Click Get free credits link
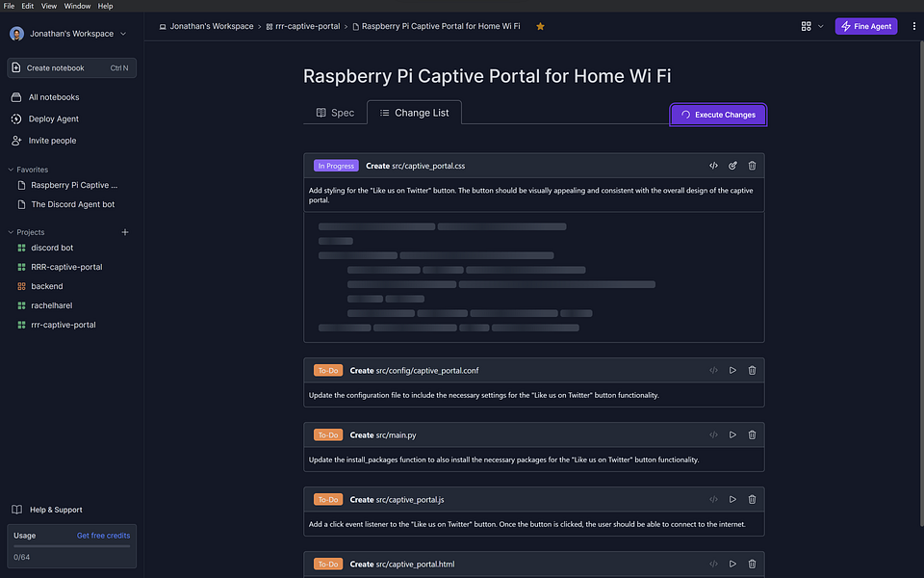 [x=103, y=536]
